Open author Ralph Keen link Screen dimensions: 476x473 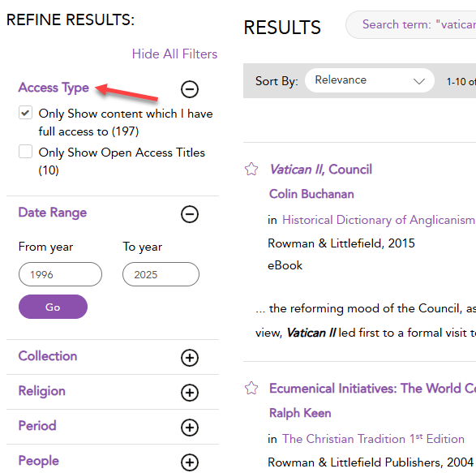[300, 413]
